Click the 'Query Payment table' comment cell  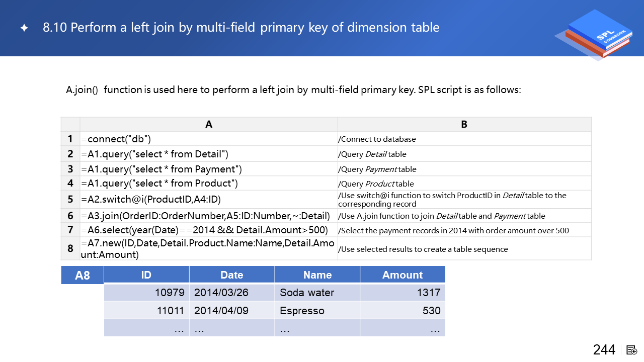click(x=464, y=169)
